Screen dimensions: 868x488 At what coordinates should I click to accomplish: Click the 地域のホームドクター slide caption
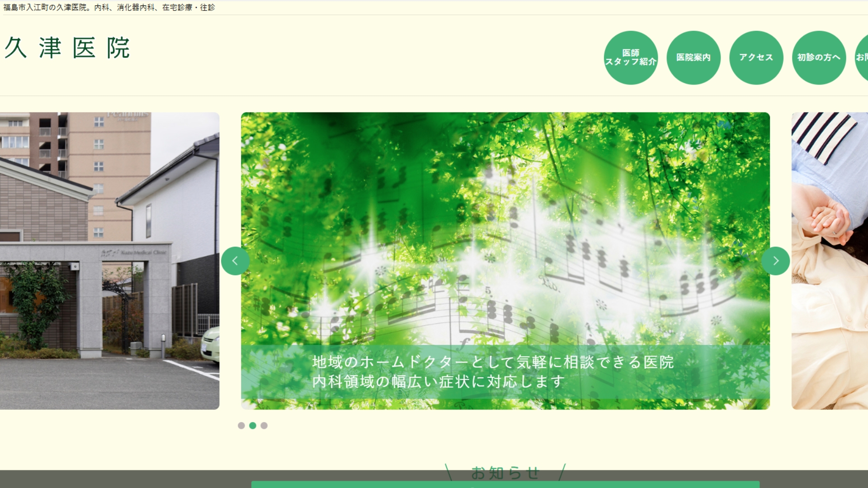(x=493, y=362)
